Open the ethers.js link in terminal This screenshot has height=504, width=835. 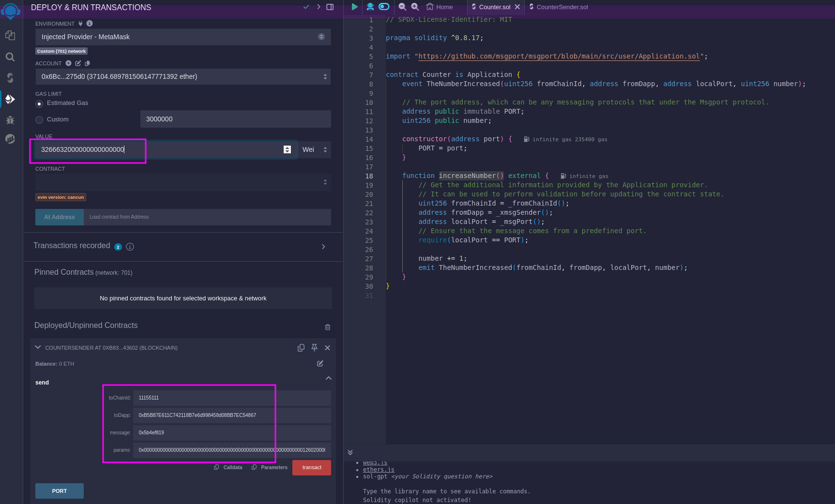[x=379, y=470]
